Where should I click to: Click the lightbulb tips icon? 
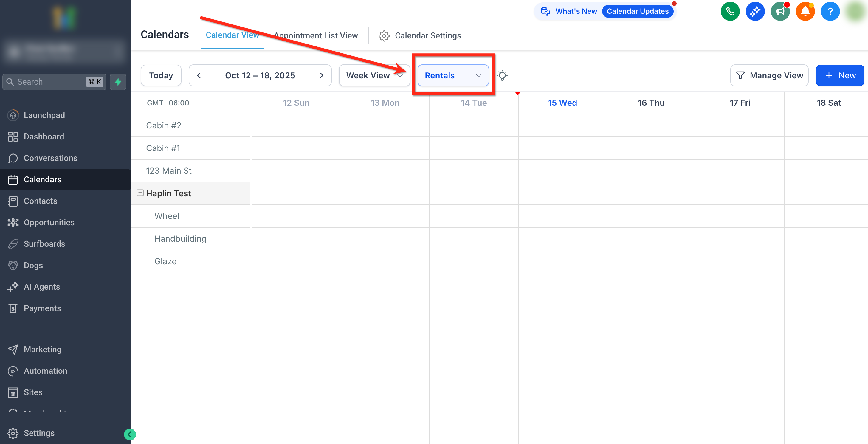pos(502,75)
